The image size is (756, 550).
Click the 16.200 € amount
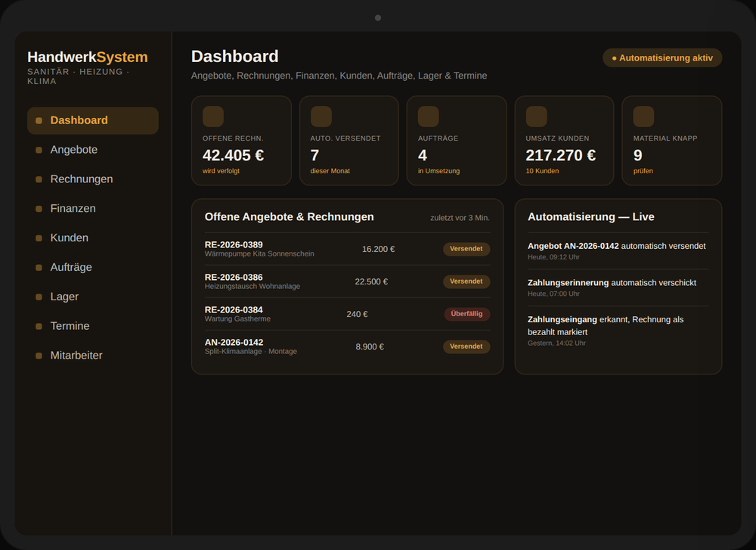pyautogui.click(x=379, y=250)
